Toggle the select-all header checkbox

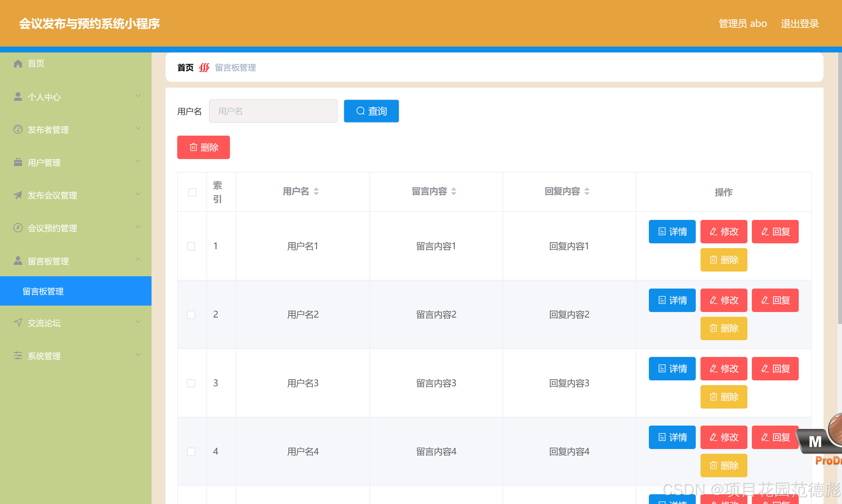tap(192, 192)
